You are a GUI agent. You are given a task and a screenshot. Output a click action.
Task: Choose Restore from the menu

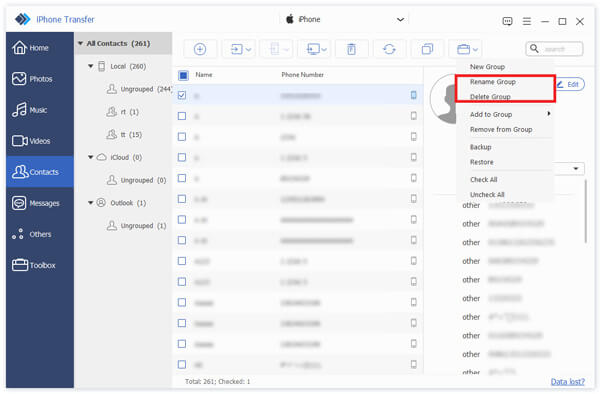[x=481, y=162]
